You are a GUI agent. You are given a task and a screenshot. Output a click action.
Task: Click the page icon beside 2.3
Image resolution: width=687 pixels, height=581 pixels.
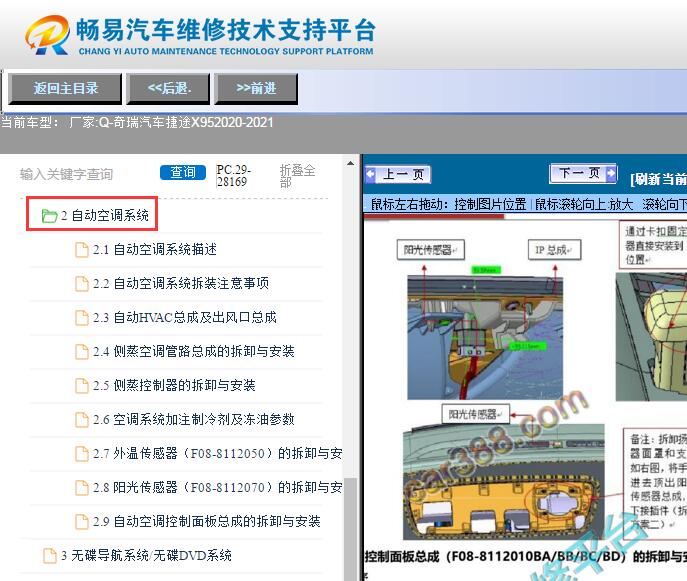click(82, 318)
